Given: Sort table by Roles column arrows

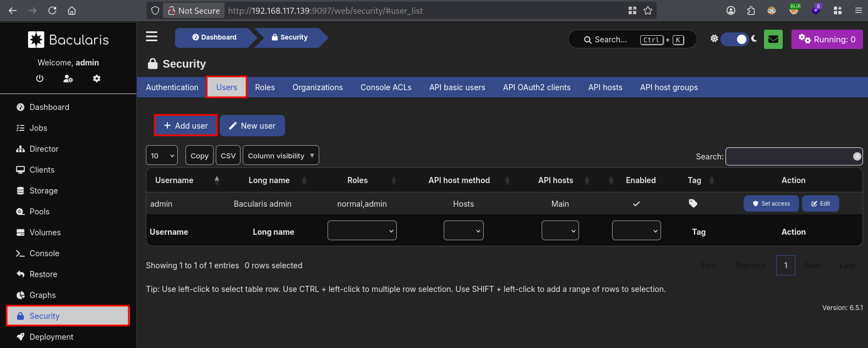Looking at the screenshot, I should pos(394,180).
